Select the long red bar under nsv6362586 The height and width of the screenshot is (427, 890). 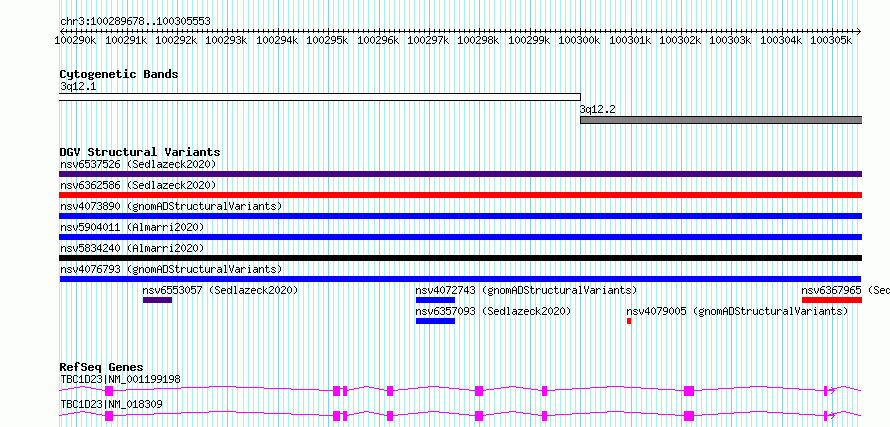460,195
